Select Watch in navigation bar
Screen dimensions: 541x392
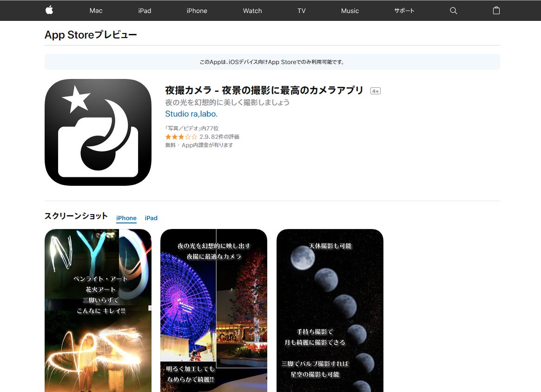(x=252, y=11)
